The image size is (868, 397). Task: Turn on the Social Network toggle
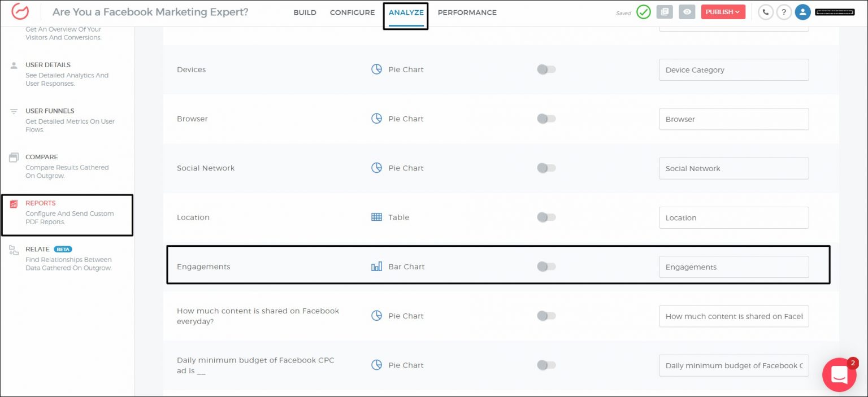546,168
